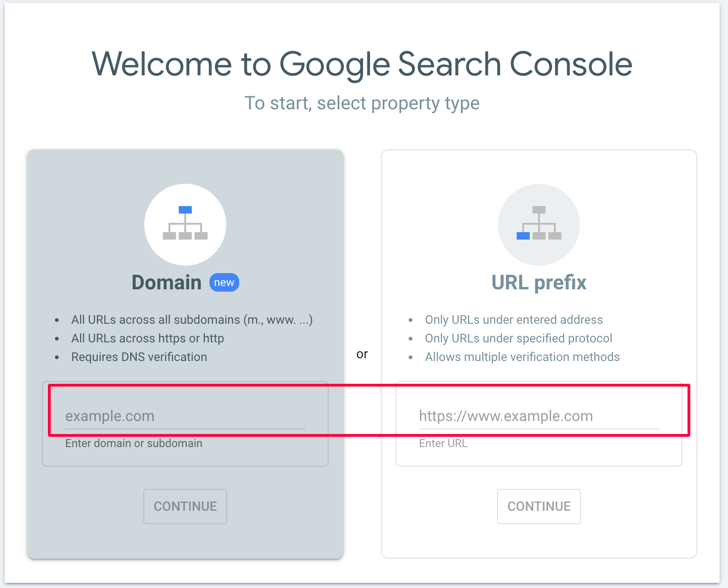Click CONTINUE under the Domain card

pos(185,507)
